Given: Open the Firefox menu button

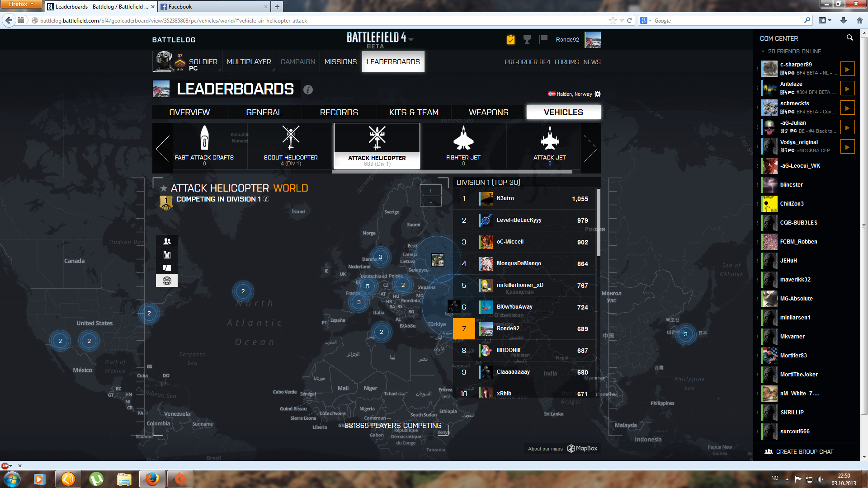Looking at the screenshot, I should 21,4.
